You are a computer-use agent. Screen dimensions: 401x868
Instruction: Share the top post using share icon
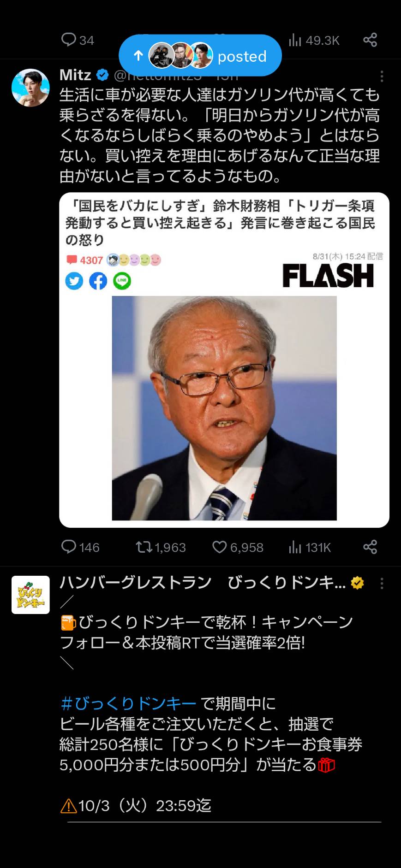tap(370, 40)
